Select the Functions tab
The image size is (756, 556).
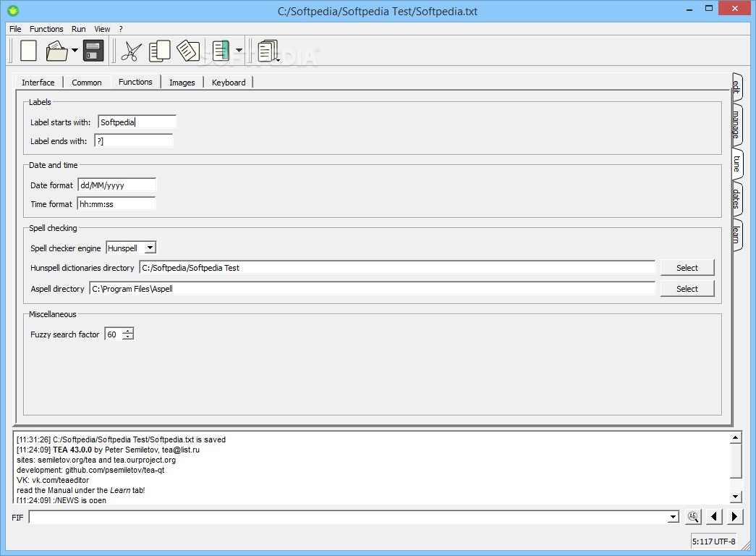pos(135,82)
